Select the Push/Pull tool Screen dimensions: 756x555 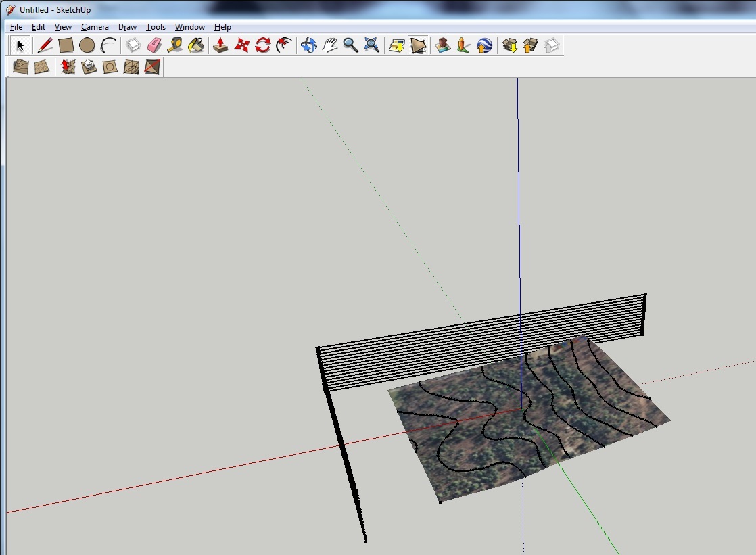tap(220, 45)
